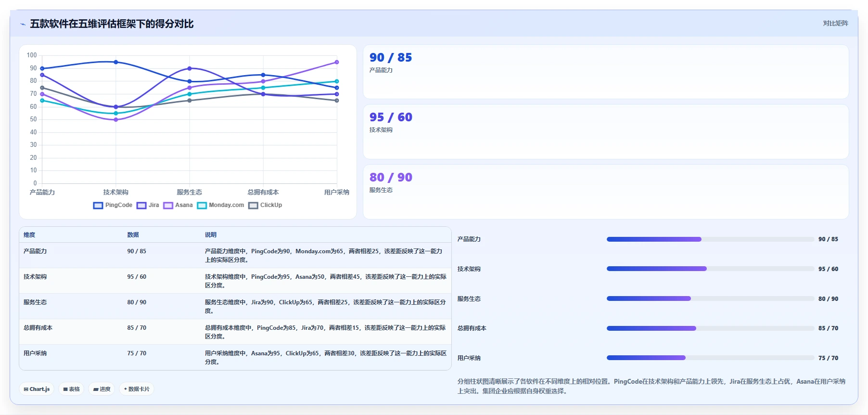Click table value 90 / 85

pyautogui.click(x=137, y=251)
